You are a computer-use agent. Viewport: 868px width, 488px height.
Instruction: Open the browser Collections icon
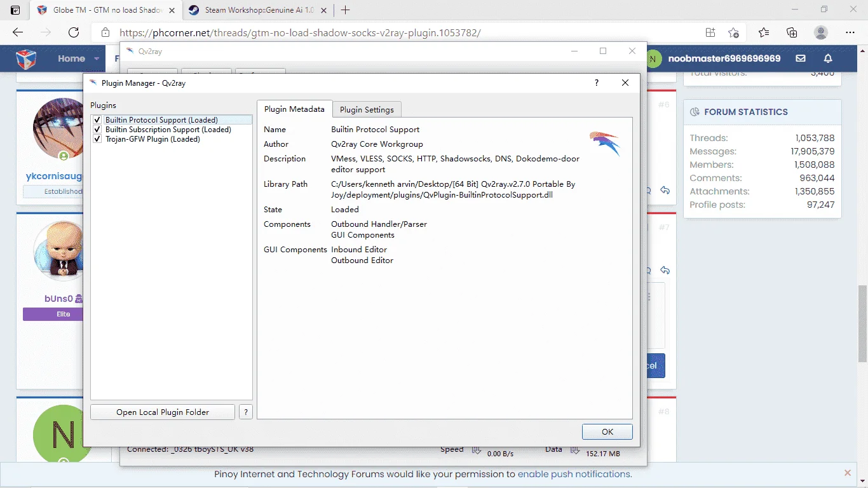point(792,32)
